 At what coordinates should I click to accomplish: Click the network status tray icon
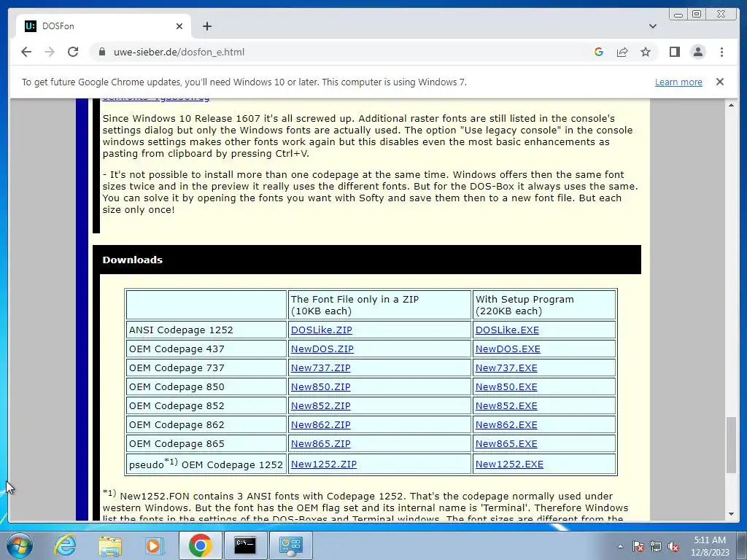656,546
